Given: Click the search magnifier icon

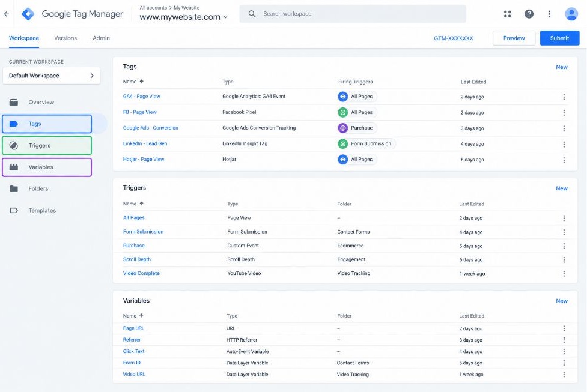Looking at the screenshot, I should click(x=252, y=14).
